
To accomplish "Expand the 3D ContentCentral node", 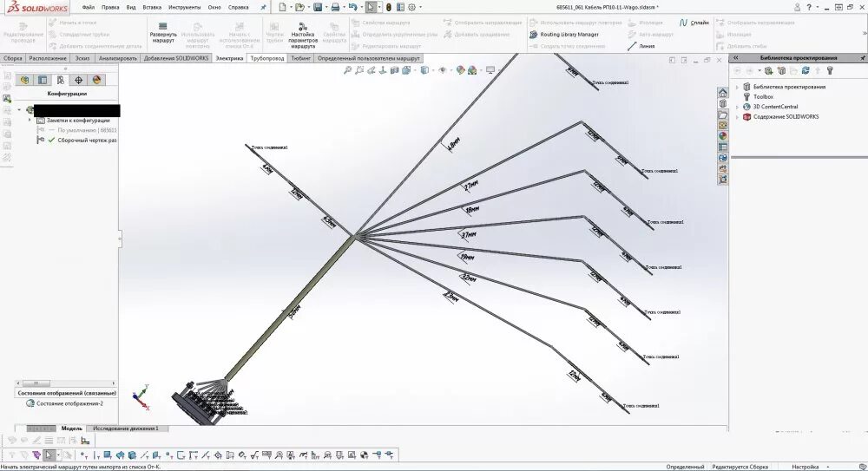I will click(737, 107).
